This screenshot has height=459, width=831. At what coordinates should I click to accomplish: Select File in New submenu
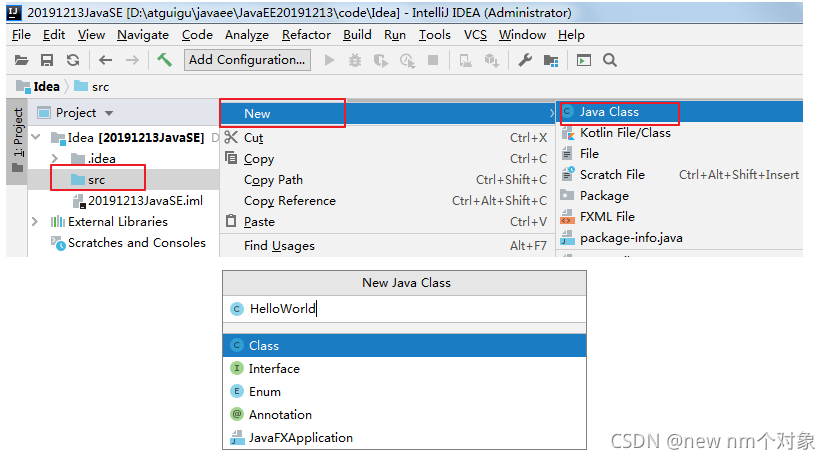pyautogui.click(x=680, y=154)
